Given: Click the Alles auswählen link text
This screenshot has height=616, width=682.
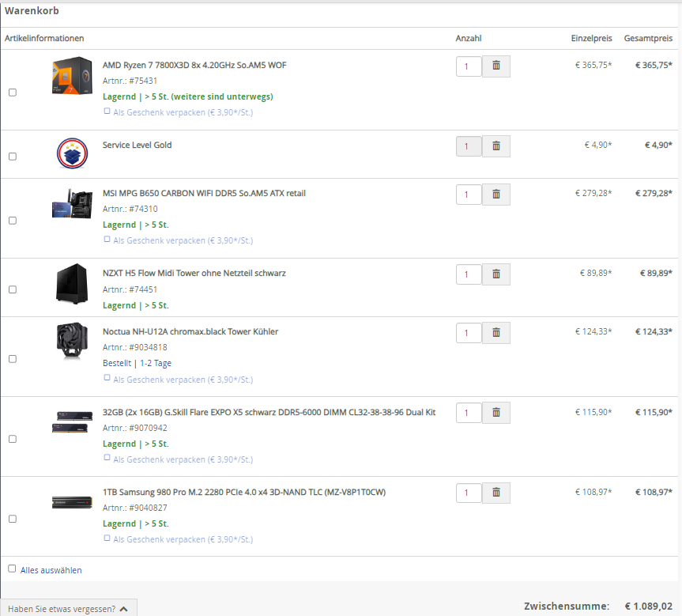Looking at the screenshot, I should (51, 570).
